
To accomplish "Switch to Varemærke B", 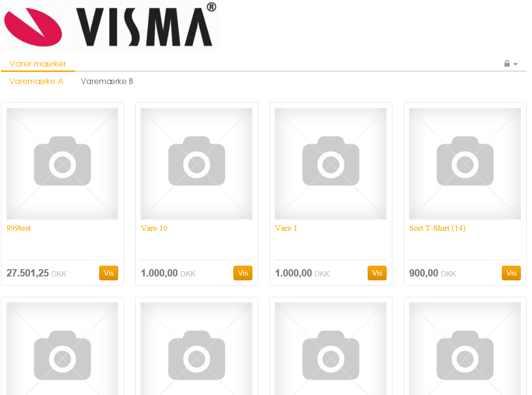I will (107, 81).
